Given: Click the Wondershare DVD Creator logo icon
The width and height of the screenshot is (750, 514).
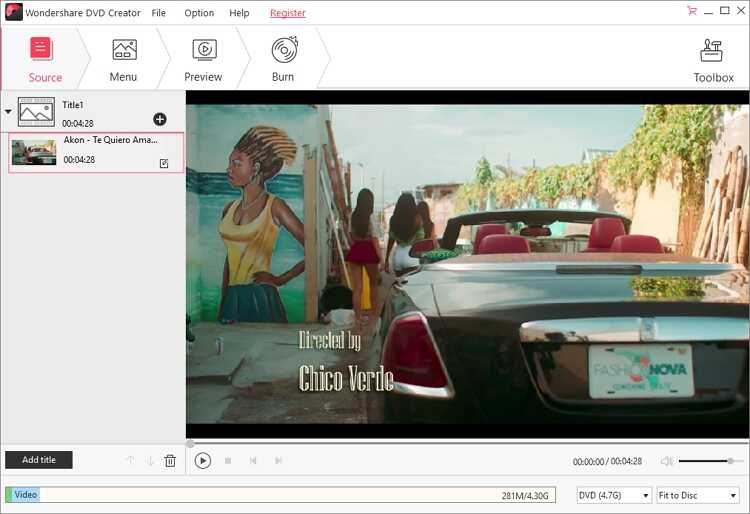Looking at the screenshot, I should click(14, 12).
